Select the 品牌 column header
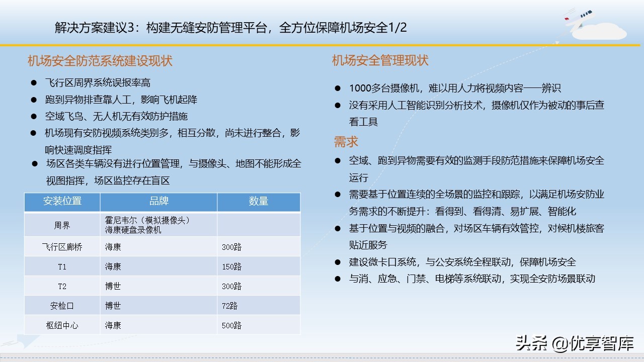 pos(158,202)
